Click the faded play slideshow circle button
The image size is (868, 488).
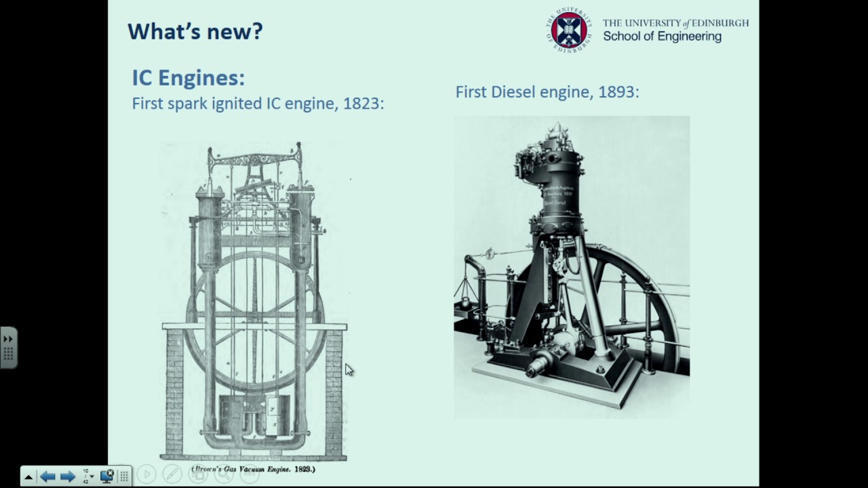point(146,474)
